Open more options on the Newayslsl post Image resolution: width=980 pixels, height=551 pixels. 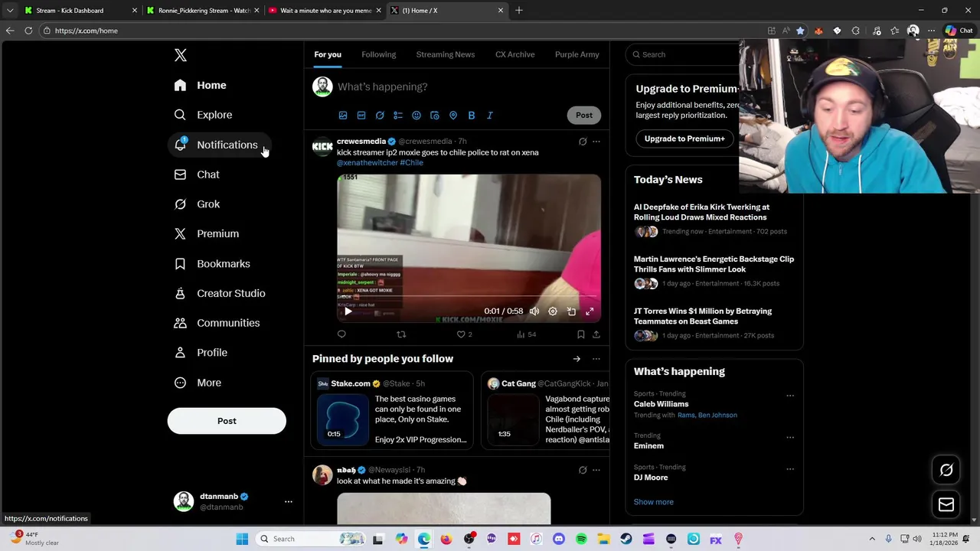pyautogui.click(x=596, y=470)
